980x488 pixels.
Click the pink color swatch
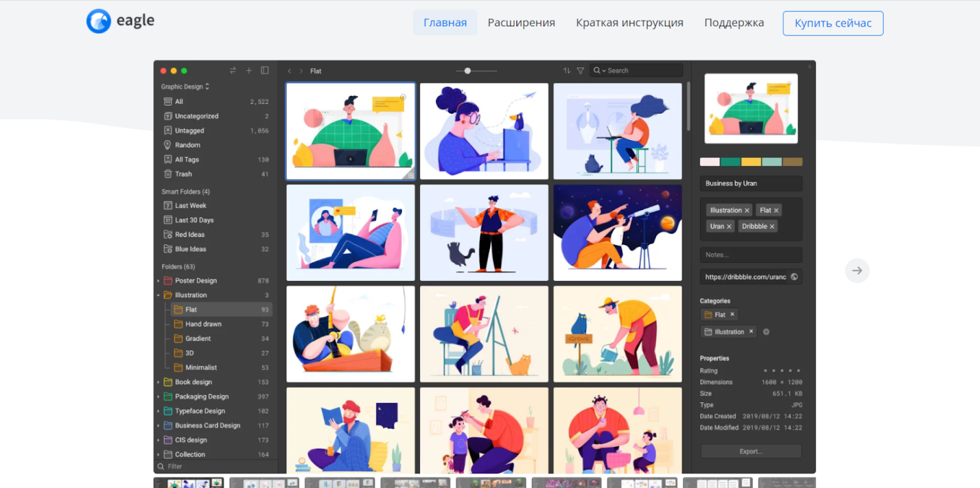(710, 162)
